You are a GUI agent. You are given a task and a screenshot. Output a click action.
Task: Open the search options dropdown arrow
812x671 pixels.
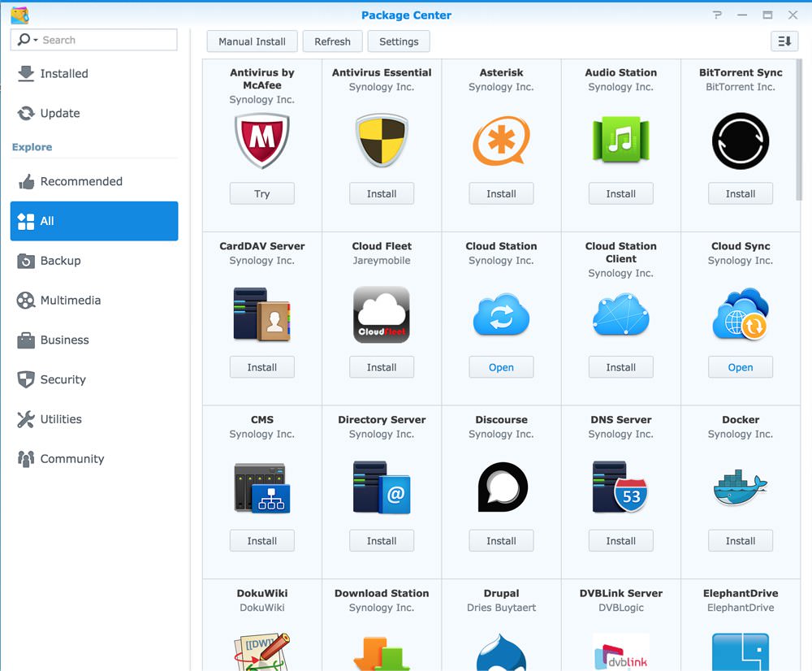(x=35, y=41)
